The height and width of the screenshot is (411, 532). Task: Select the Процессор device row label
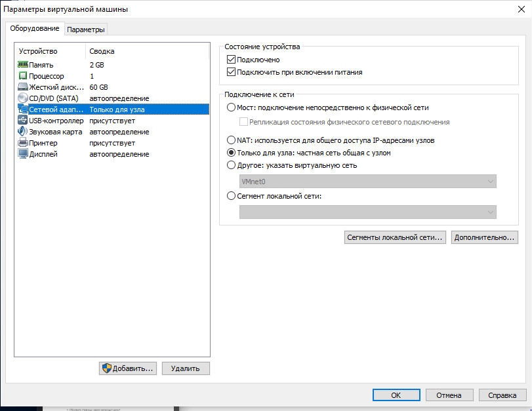(x=47, y=76)
